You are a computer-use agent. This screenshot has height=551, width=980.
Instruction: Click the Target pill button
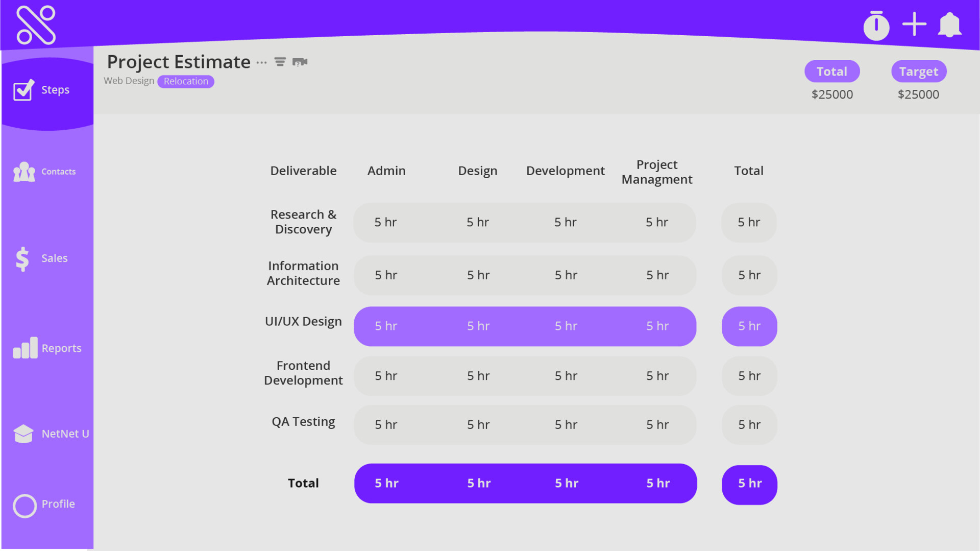pyautogui.click(x=918, y=71)
